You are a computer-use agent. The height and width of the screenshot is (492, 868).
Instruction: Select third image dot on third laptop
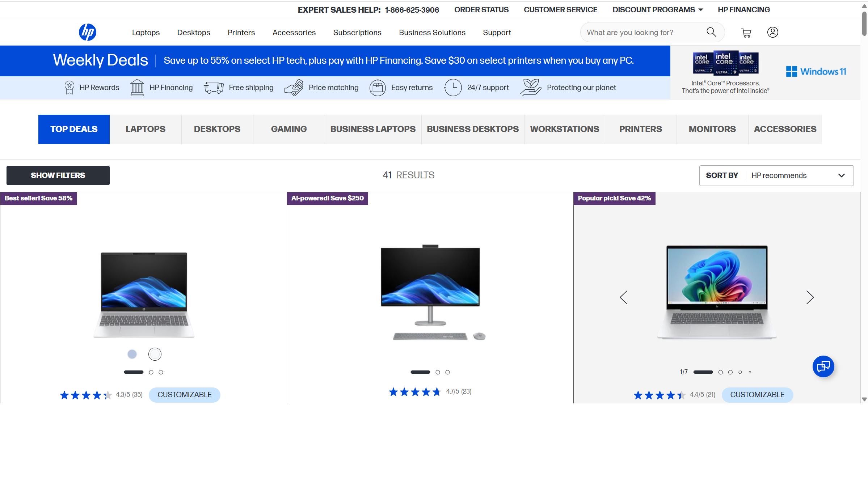click(730, 372)
